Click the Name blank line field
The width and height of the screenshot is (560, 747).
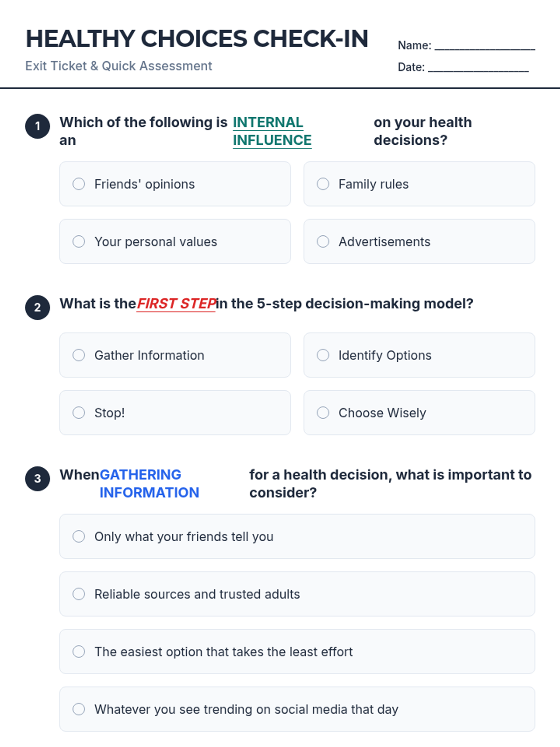point(484,46)
